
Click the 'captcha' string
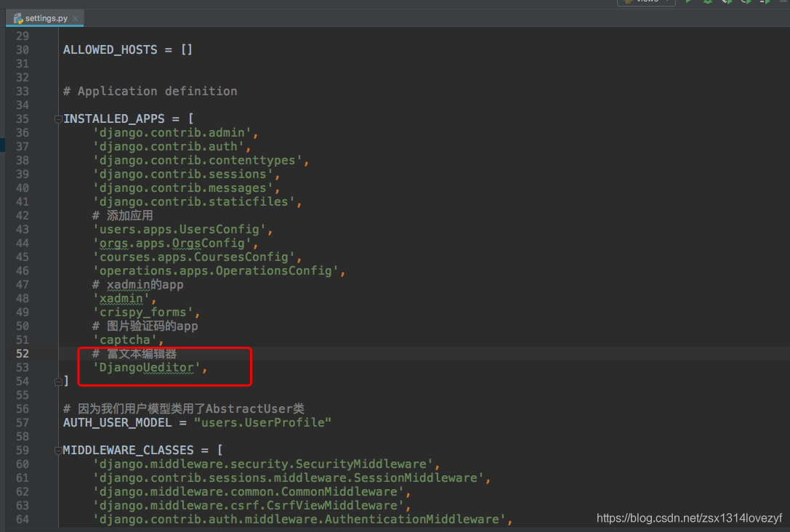click(x=124, y=340)
